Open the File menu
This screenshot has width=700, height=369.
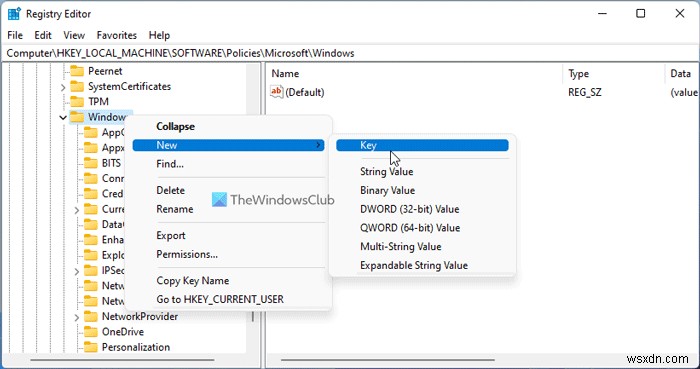[15, 35]
